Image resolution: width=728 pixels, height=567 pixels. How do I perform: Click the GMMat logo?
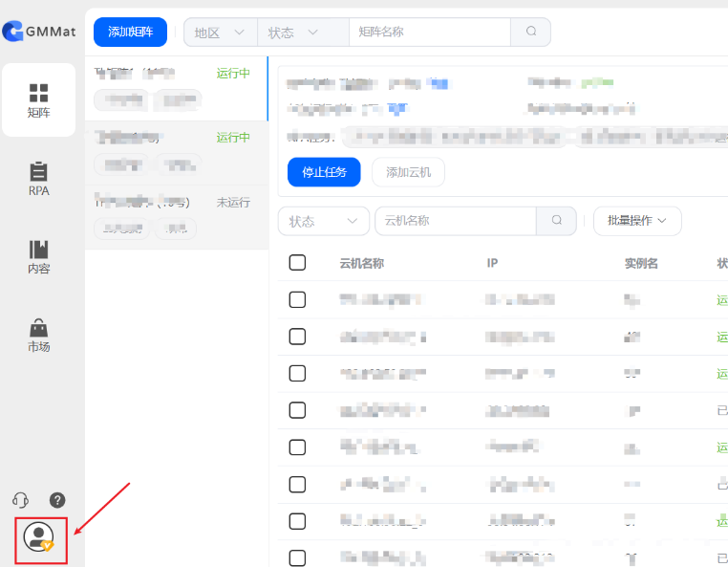tap(38, 32)
